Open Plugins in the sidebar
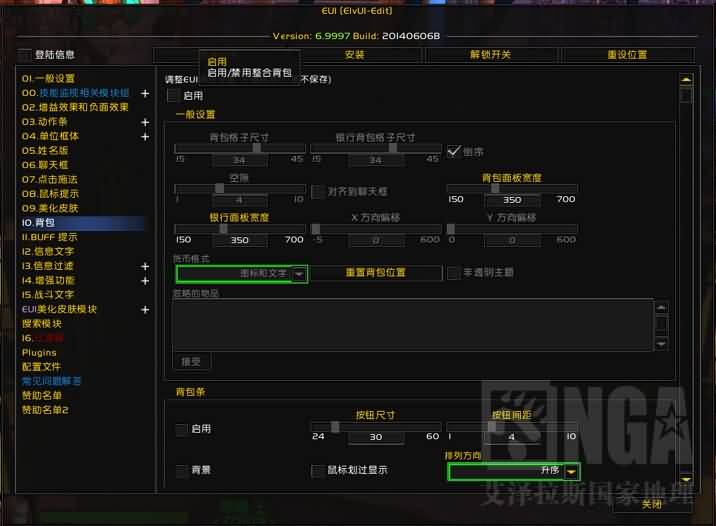Screen dimensions: 716x526 [39, 352]
